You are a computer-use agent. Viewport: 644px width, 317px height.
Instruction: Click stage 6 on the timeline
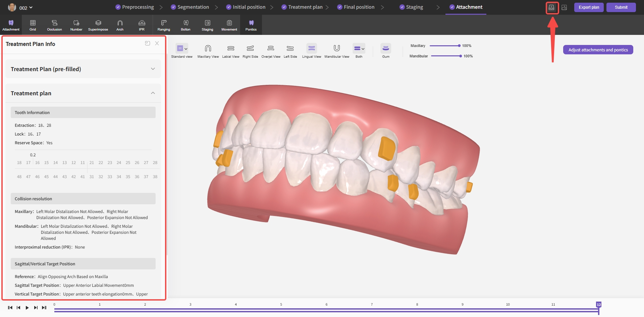[x=326, y=305]
